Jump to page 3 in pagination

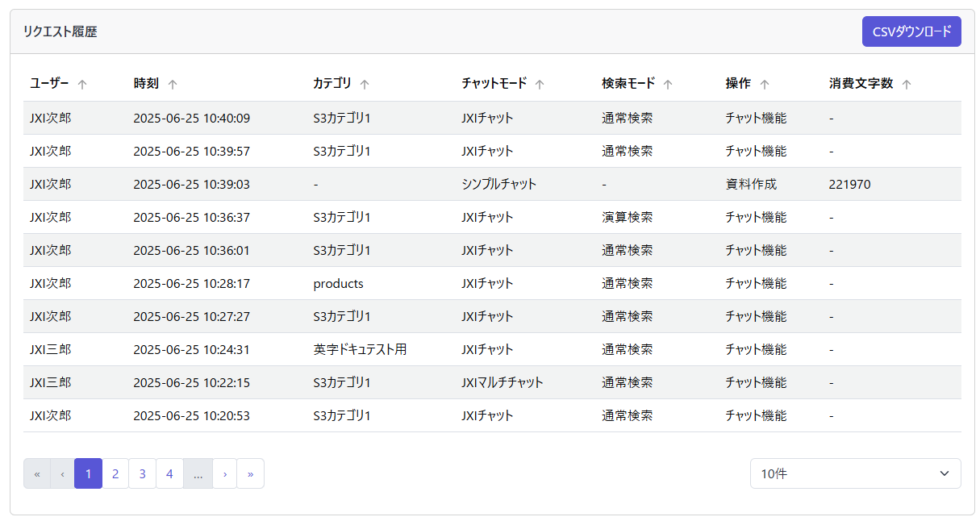tap(142, 473)
